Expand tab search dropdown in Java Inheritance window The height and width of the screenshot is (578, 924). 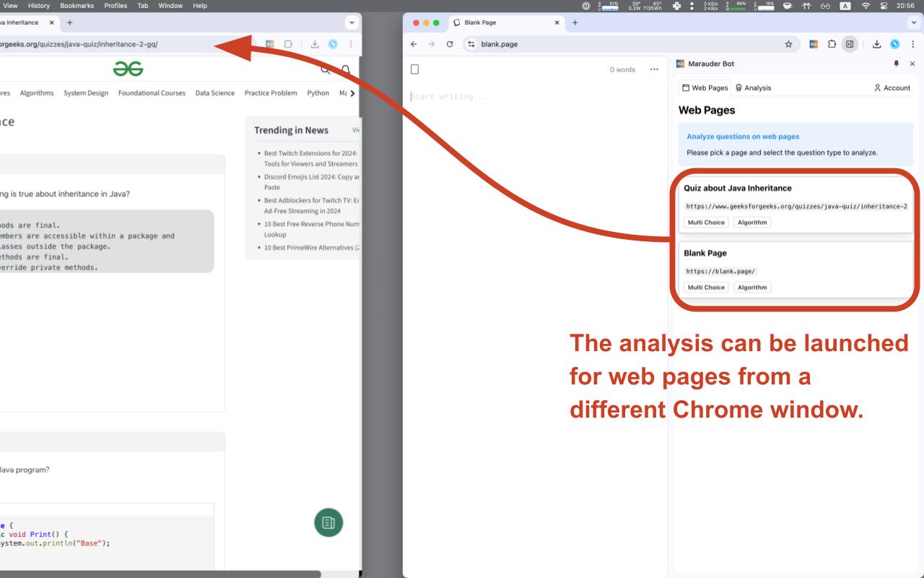tap(352, 22)
